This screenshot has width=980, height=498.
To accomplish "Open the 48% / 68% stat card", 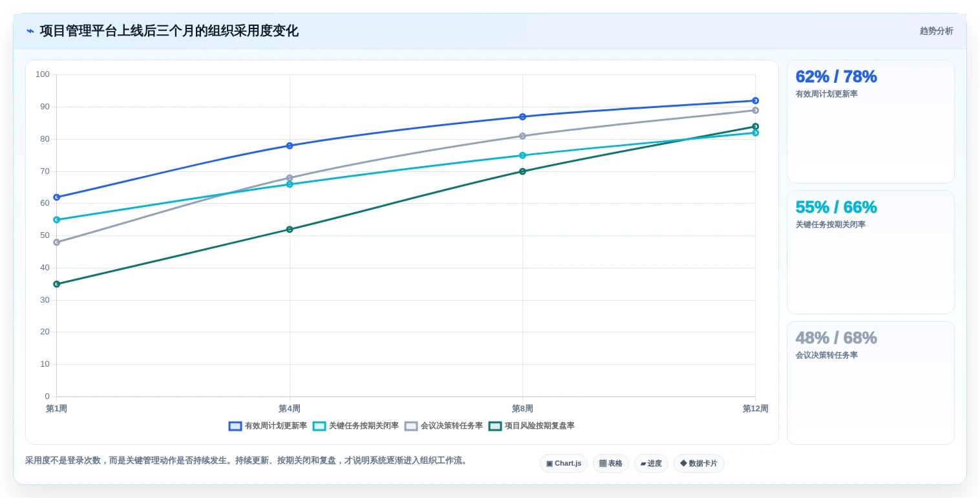I will 871,383.
